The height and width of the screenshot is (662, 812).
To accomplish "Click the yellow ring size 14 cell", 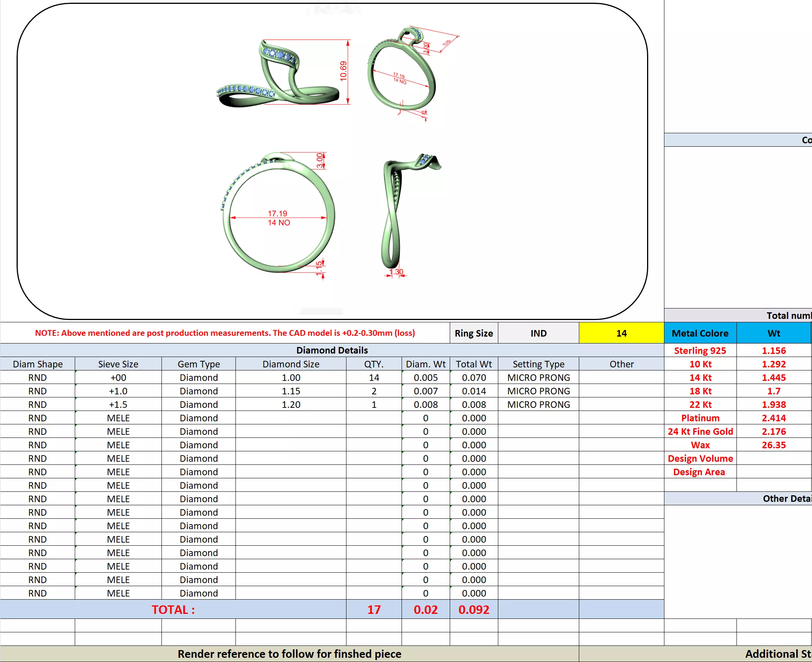I will pos(621,333).
